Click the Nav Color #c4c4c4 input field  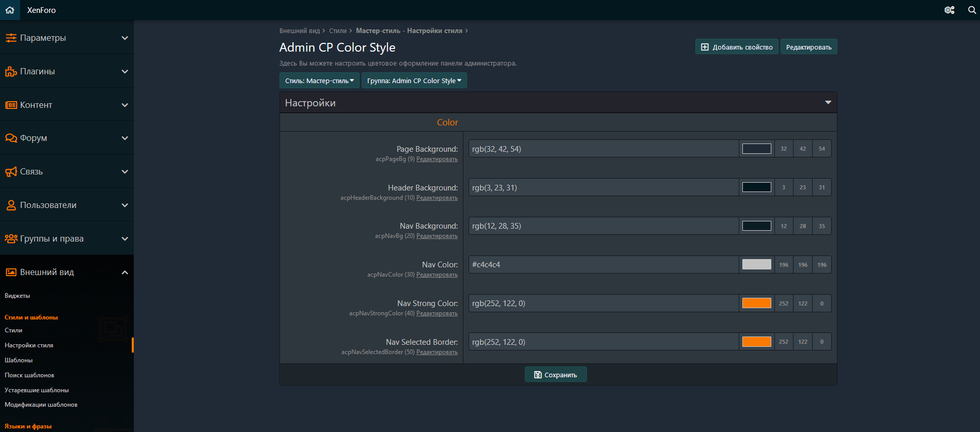(x=603, y=265)
